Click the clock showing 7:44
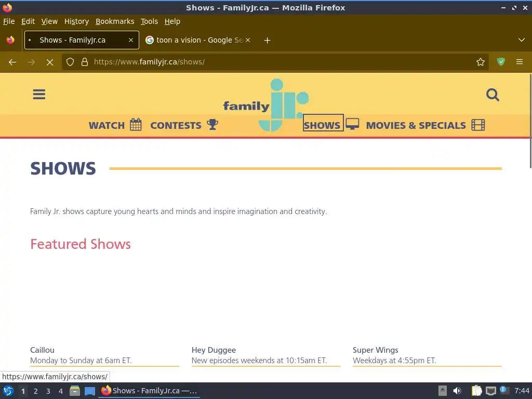The width and height of the screenshot is (532, 399). (522, 391)
